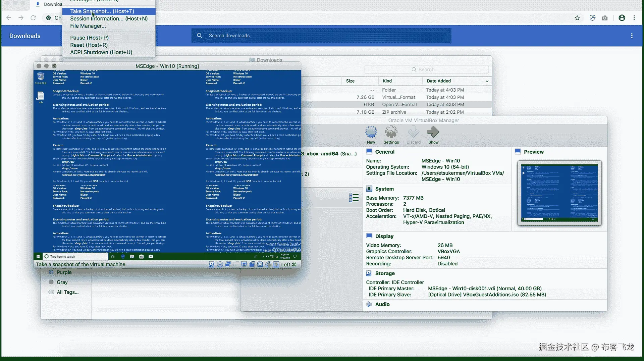
Task: Click the Show arrow in VirtualBox Manager
Action: [x=433, y=135]
